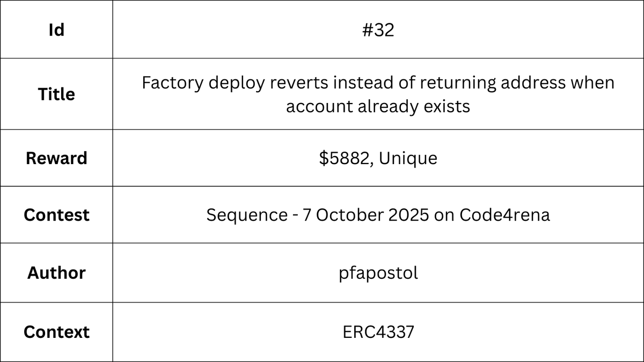Click the Title row label

point(56,94)
